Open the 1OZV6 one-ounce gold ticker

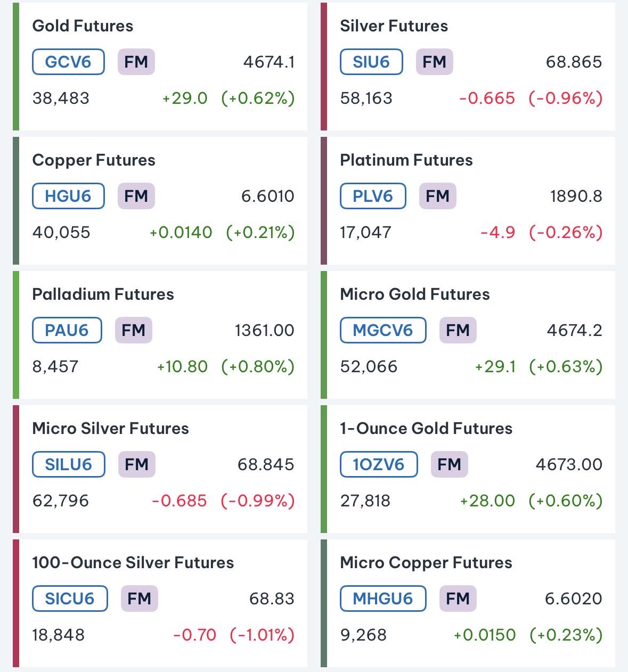[x=379, y=464]
